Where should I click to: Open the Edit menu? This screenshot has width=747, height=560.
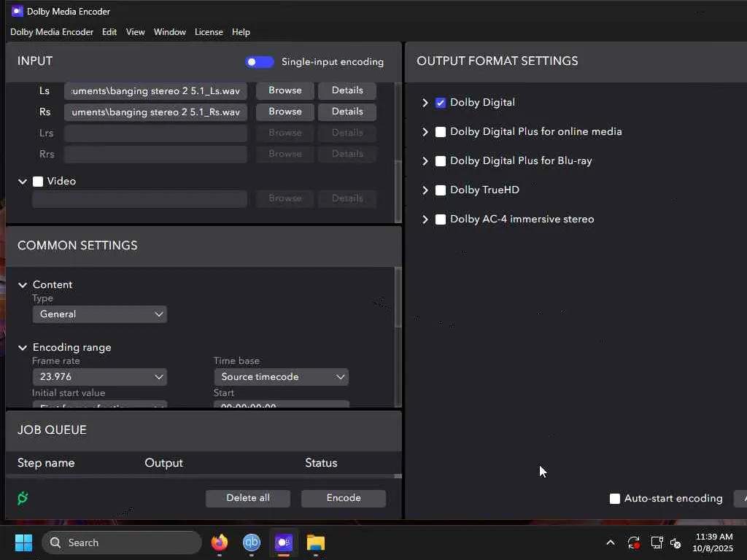[x=109, y=32]
